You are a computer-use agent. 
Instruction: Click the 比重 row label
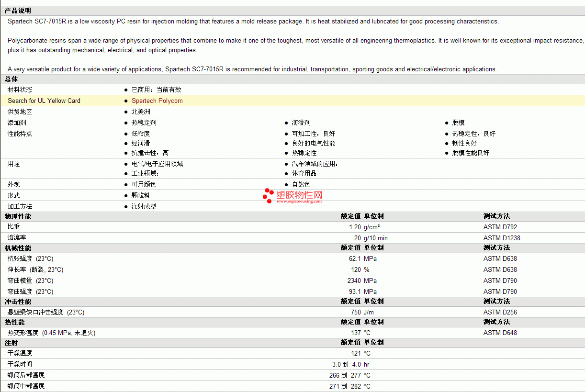coord(14,227)
